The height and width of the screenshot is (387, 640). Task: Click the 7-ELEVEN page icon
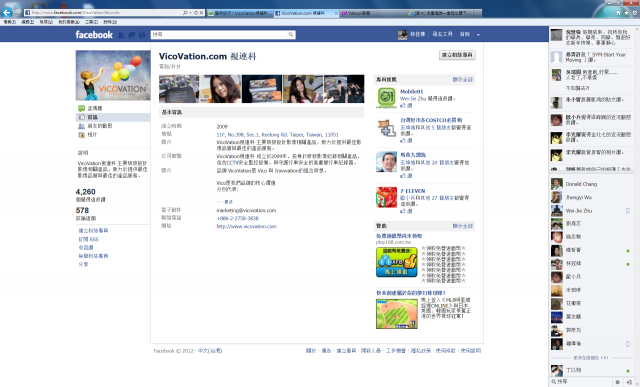(x=386, y=198)
